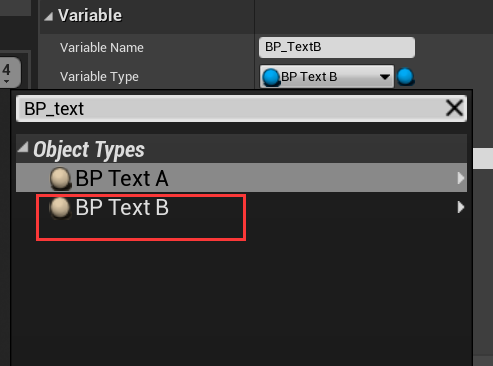
Task: Clear the BP_text search with the X icon
Action: [454, 108]
